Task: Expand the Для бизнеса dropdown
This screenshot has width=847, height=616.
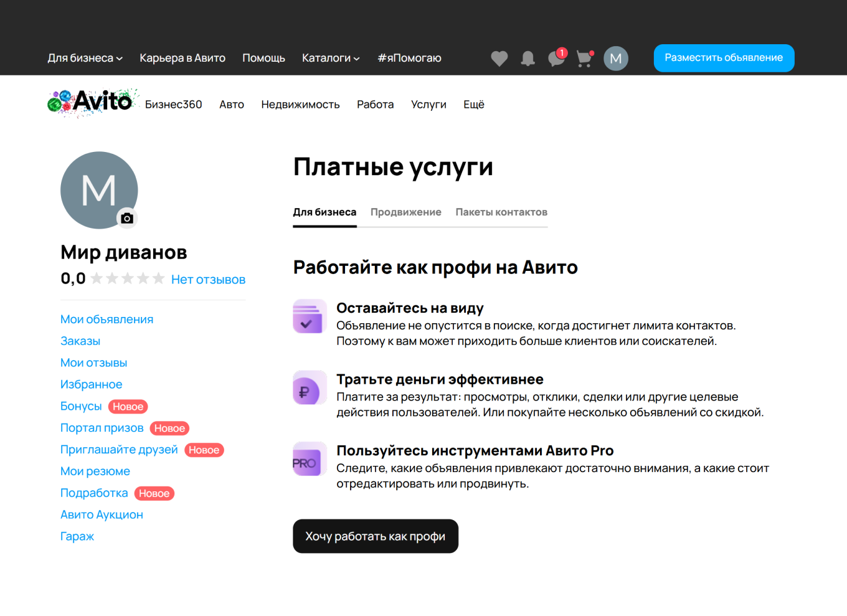Action: click(85, 58)
